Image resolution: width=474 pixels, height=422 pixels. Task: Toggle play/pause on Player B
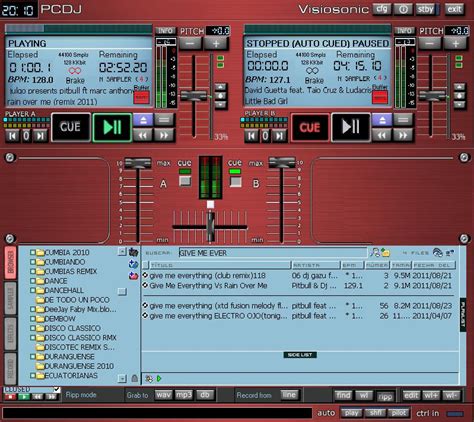[351, 127]
